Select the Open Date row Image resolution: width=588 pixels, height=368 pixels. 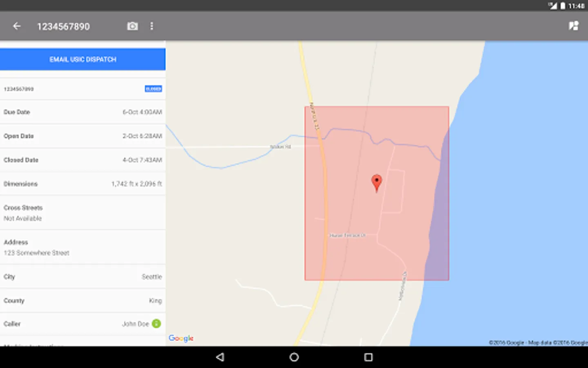point(83,136)
